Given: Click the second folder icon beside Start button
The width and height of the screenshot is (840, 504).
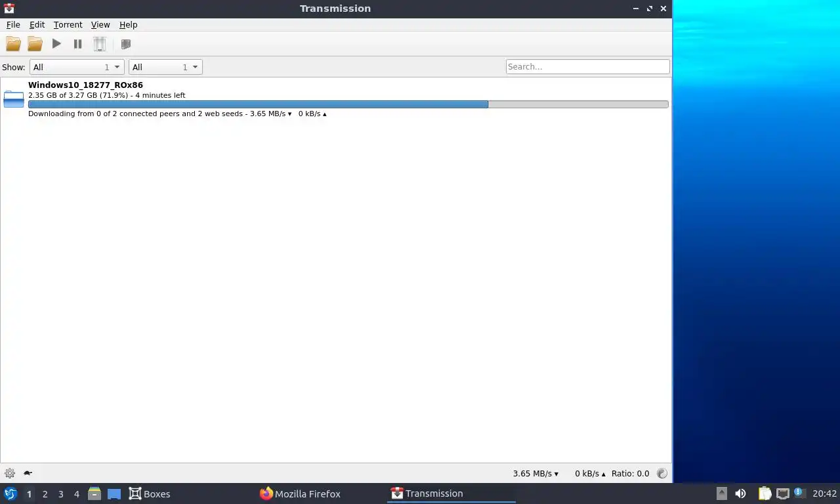Looking at the screenshot, I should [x=35, y=44].
